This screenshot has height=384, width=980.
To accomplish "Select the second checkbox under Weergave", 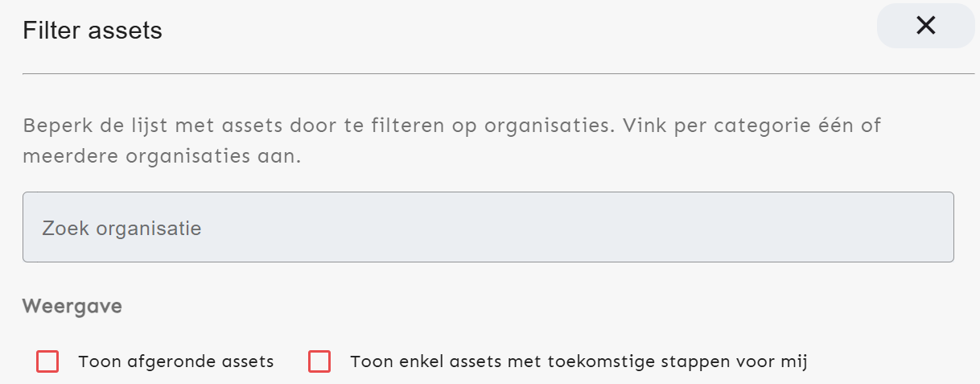I will coord(319,362).
